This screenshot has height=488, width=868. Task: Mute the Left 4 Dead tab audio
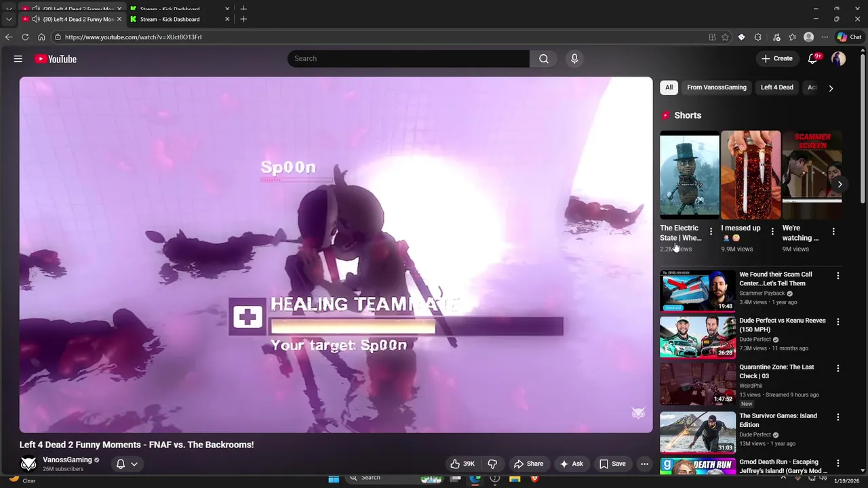36,20
